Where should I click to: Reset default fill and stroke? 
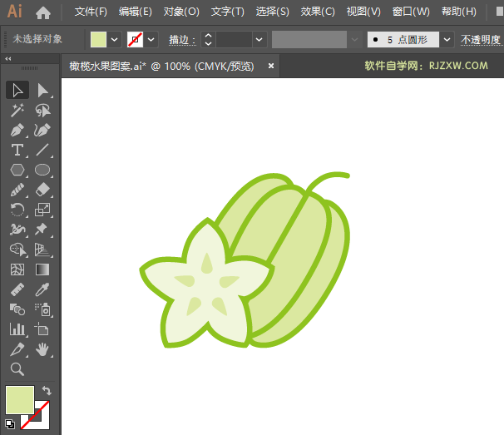pos(10,423)
